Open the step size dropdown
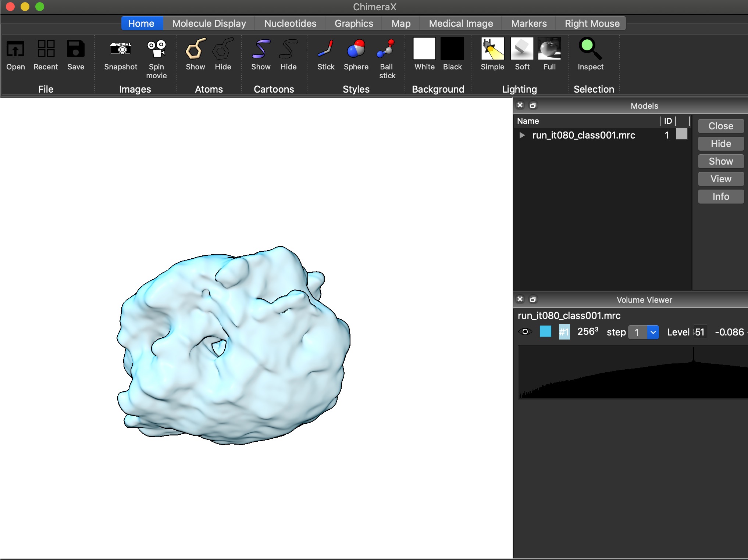Image resolution: width=748 pixels, height=560 pixels. [x=653, y=332]
